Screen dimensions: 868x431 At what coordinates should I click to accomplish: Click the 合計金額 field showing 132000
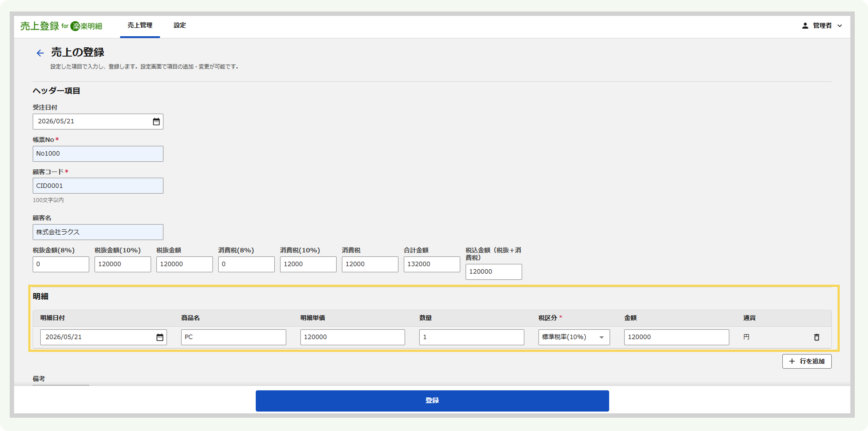(x=432, y=264)
